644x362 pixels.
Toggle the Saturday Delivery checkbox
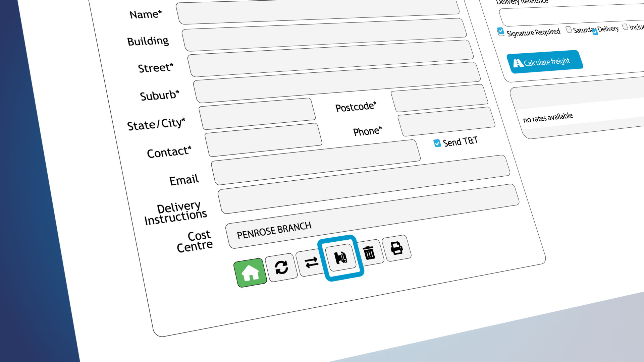(x=569, y=29)
